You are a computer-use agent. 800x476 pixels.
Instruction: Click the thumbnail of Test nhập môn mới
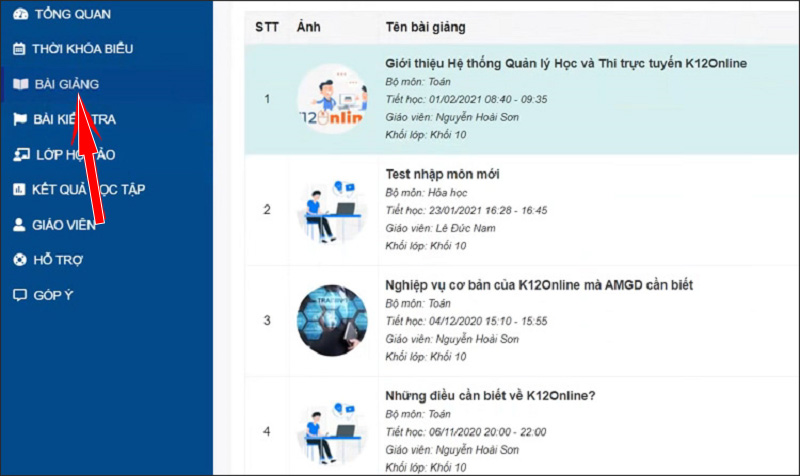point(332,210)
